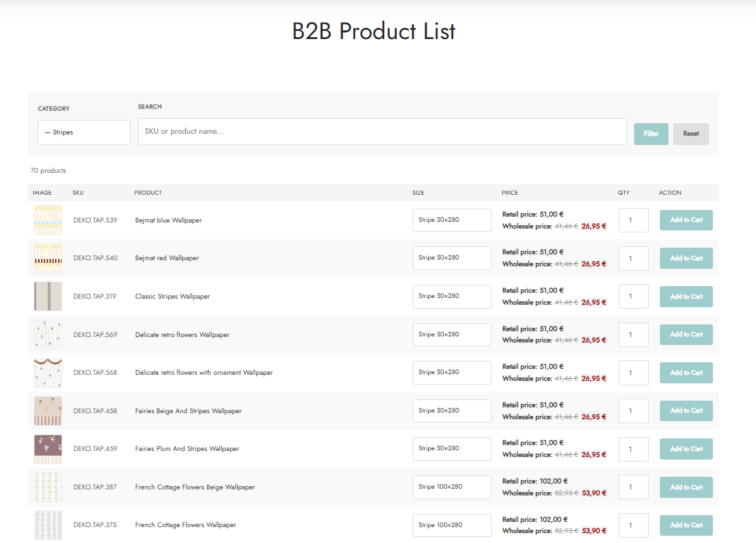756x543 pixels.
Task: Open Bejmat red Wallpaper thumbnail image
Action: tap(48, 258)
